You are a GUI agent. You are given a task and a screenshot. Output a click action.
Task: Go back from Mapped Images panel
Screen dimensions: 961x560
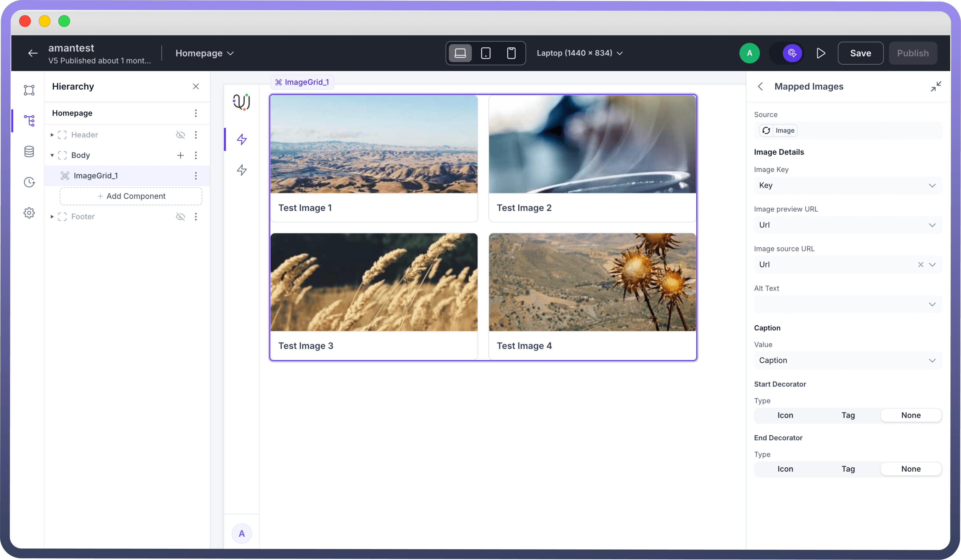tap(760, 86)
